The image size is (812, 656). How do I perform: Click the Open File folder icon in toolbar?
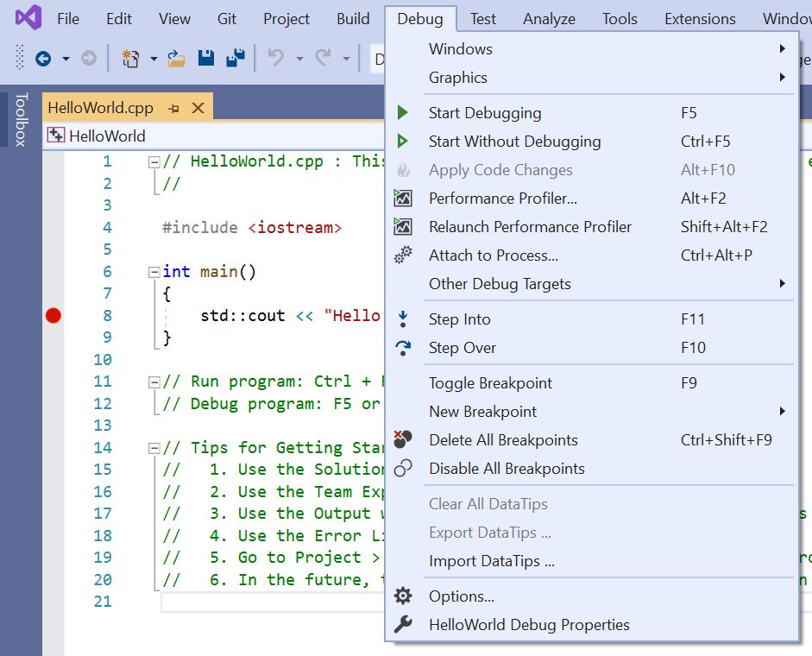point(176,59)
